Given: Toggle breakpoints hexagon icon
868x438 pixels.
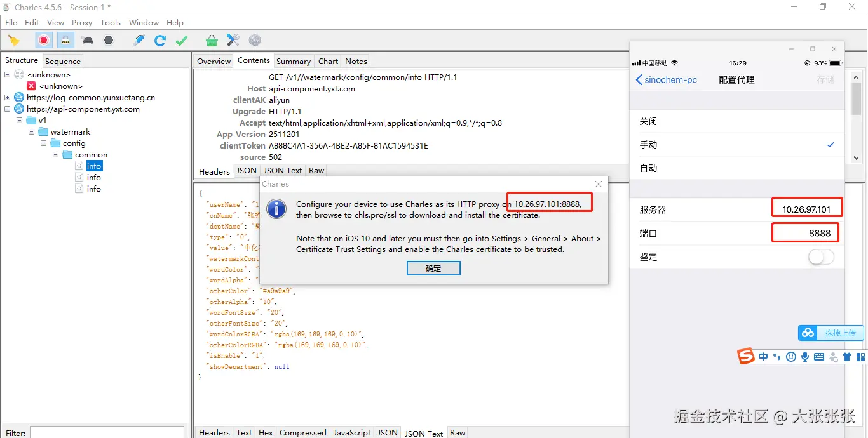Looking at the screenshot, I should [109, 40].
